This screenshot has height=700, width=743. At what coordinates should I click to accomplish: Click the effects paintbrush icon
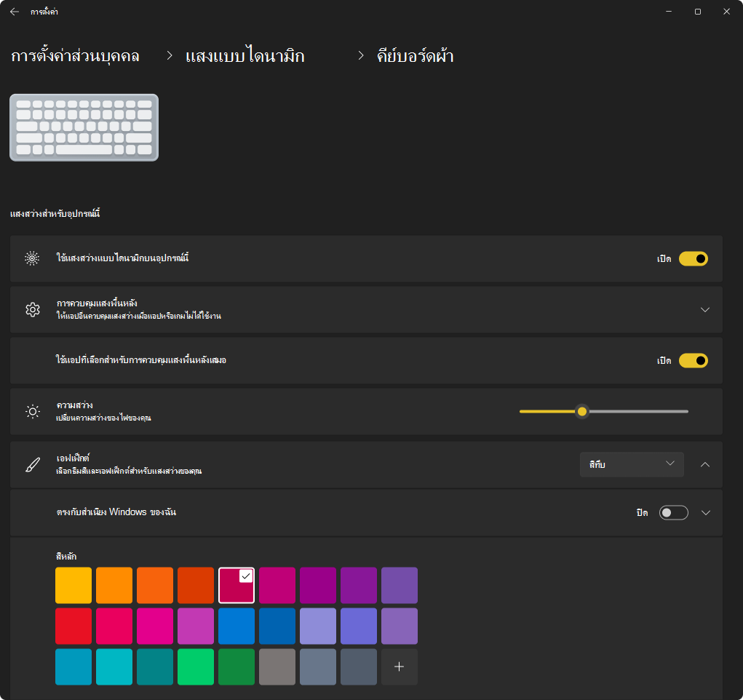(32, 464)
